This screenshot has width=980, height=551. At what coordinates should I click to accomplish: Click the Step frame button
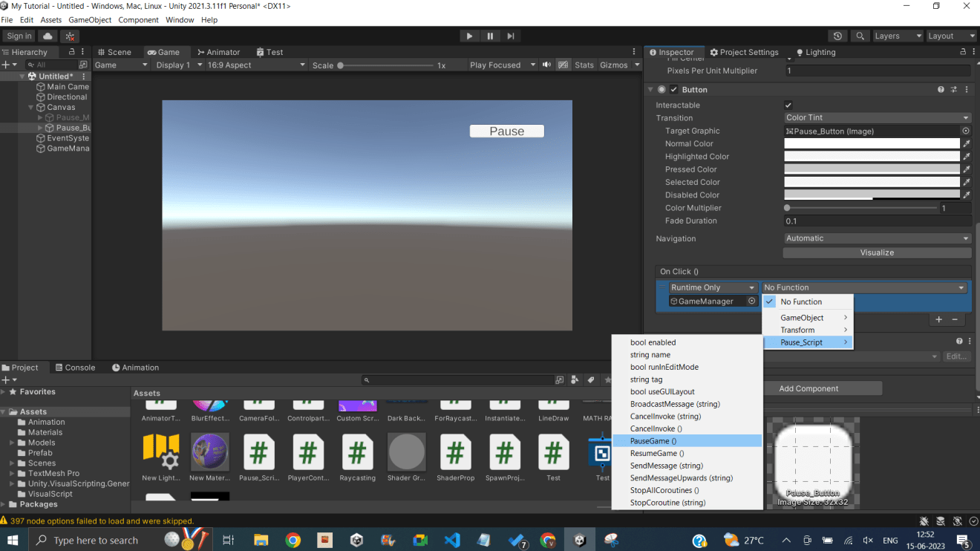[510, 35]
